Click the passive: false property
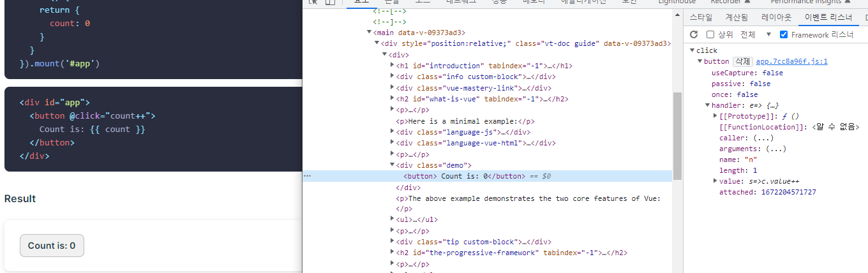 click(741, 84)
